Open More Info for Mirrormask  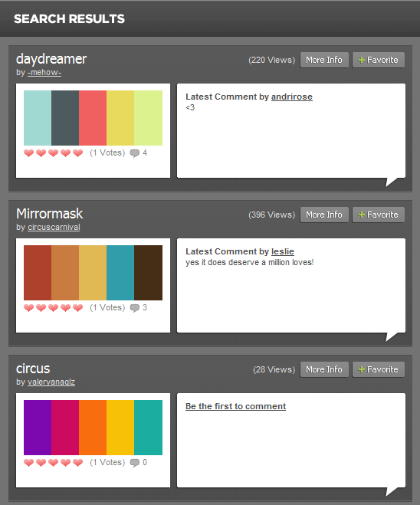324,215
